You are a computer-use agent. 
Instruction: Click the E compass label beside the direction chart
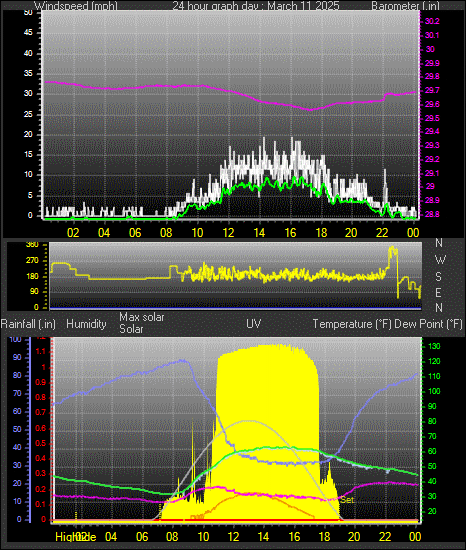pyautogui.click(x=438, y=292)
